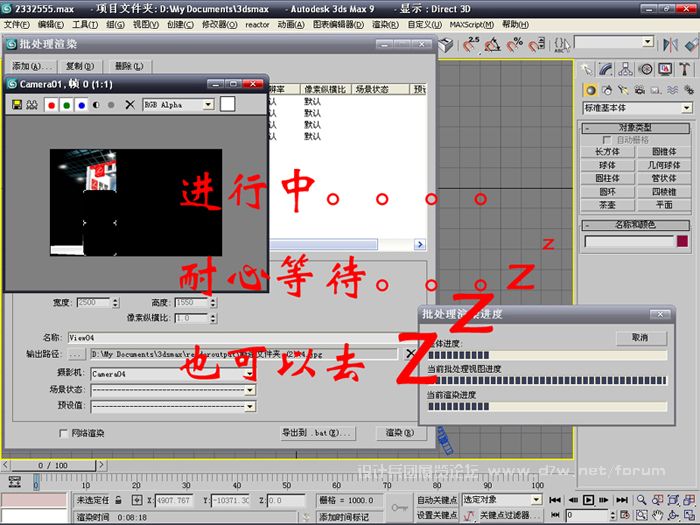Image resolution: width=700 pixels, height=525 pixels.
Task: Open the Display panel tab
Action: (x=665, y=69)
